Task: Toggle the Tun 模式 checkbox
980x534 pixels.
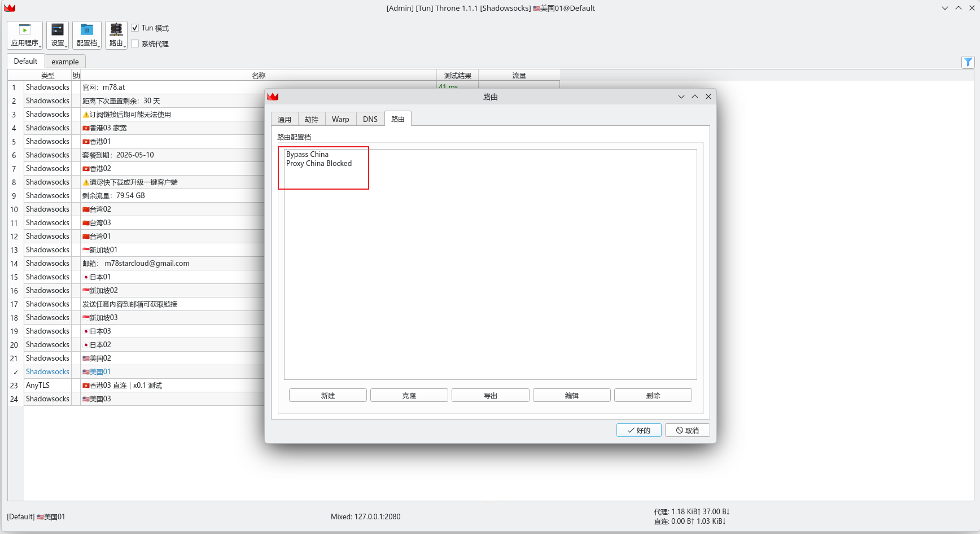Action: coord(135,28)
